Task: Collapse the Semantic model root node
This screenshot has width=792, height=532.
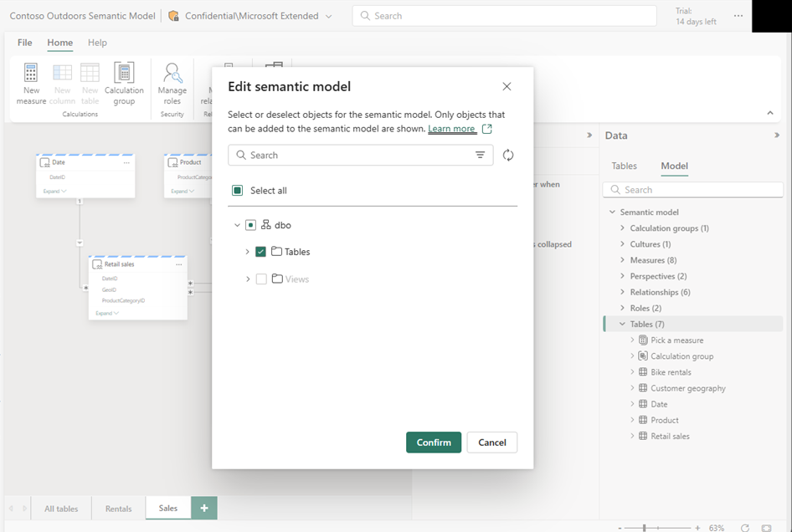Action: (612, 212)
